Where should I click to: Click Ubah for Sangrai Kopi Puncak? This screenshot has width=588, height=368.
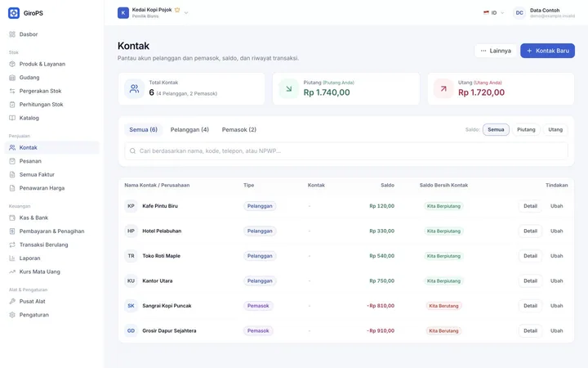(556, 306)
